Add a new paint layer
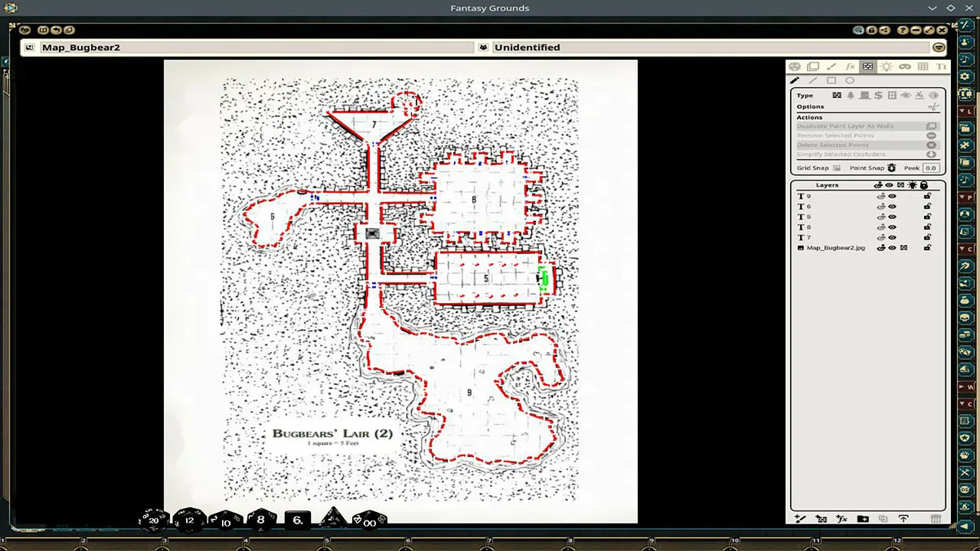 point(800,519)
